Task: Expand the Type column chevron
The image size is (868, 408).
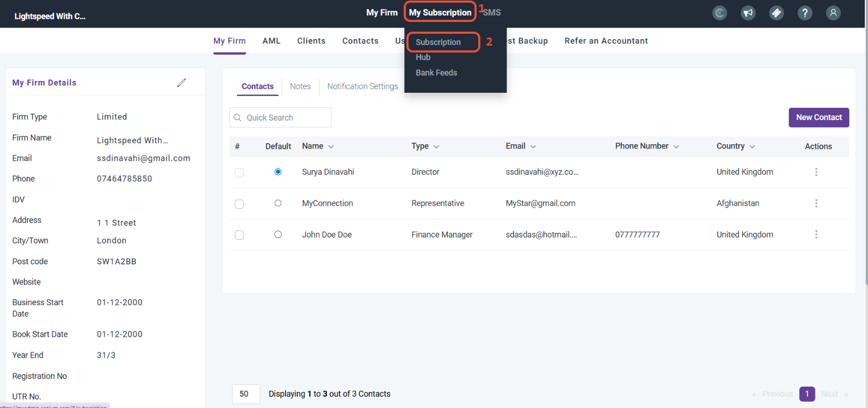Action: [436, 146]
